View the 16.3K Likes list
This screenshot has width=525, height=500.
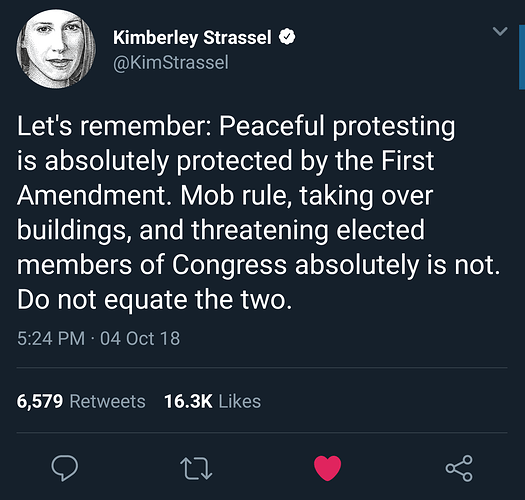(212, 401)
